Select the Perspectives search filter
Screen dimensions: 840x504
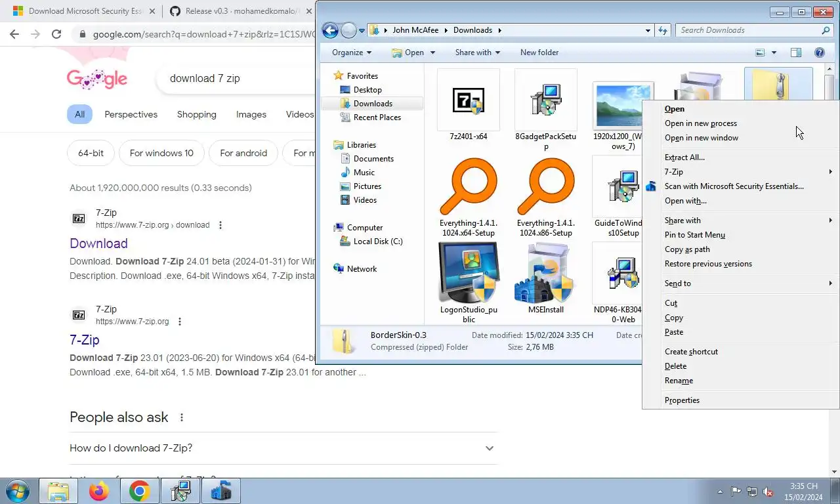click(131, 114)
